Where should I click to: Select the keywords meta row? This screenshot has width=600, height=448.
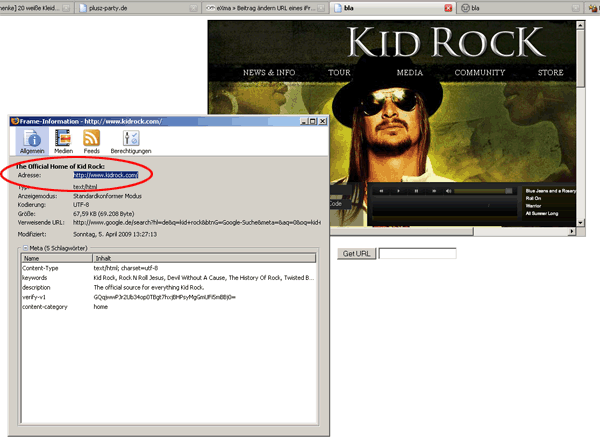coord(169,278)
